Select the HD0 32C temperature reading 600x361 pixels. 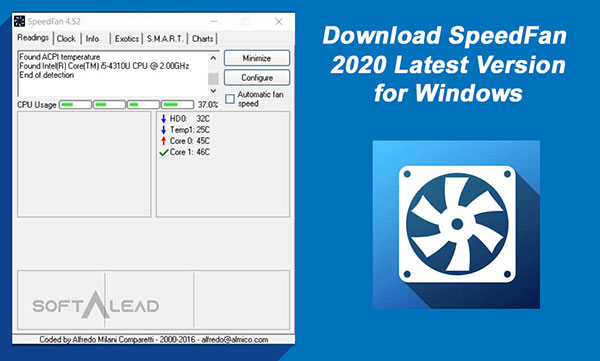point(185,119)
